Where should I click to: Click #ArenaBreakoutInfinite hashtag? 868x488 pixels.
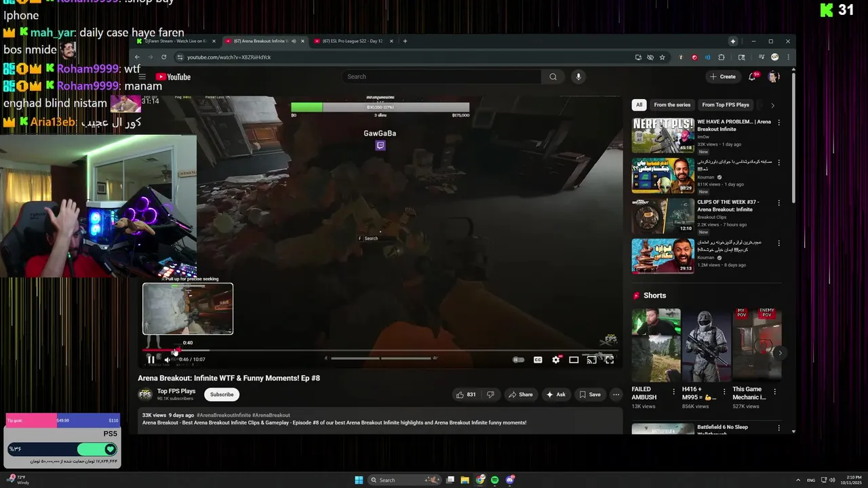pyautogui.click(x=224, y=415)
